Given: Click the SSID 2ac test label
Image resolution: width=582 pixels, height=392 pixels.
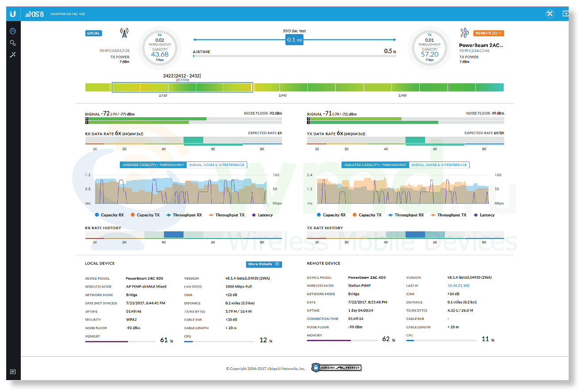Looking at the screenshot, I should (294, 31).
